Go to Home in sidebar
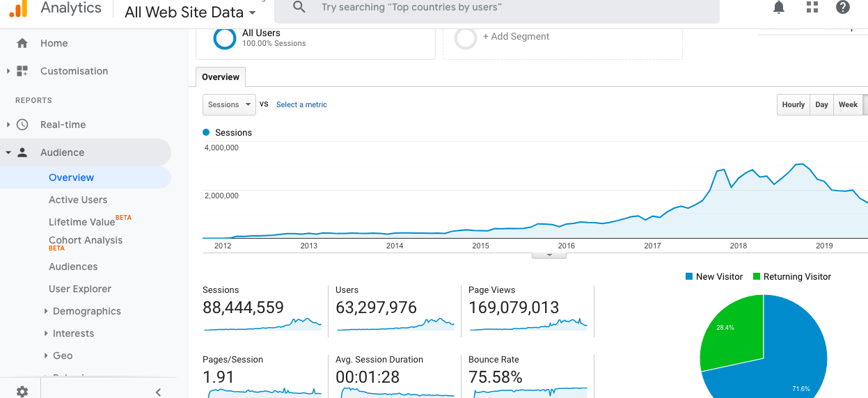 [x=54, y=43]
